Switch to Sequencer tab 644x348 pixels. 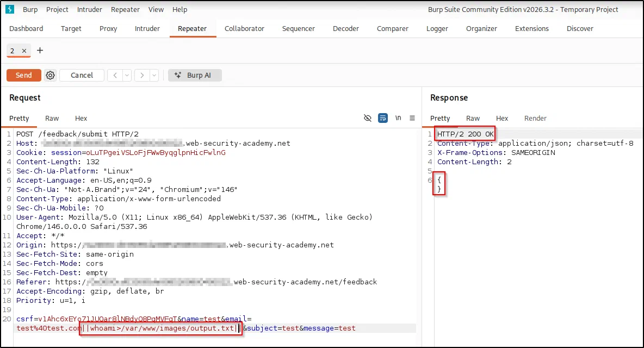299,28
